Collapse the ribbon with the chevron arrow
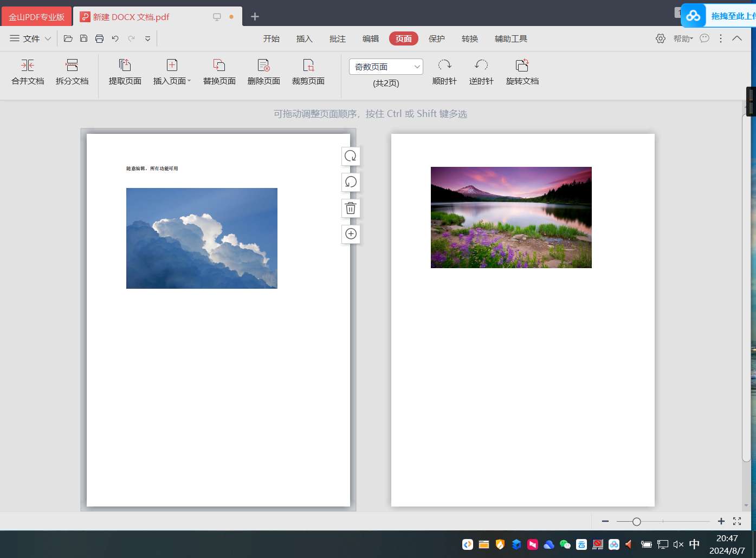The image size is (756, 558). [x=737, y=38]
